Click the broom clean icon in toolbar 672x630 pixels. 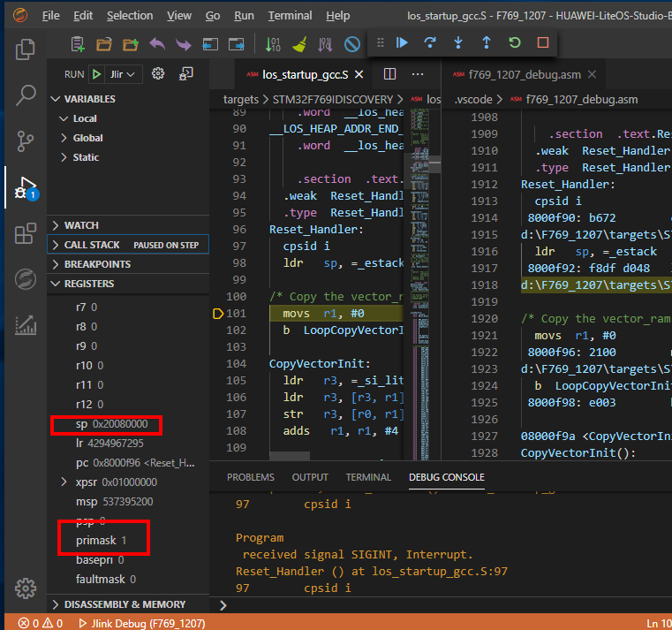(x=299, y=44)
